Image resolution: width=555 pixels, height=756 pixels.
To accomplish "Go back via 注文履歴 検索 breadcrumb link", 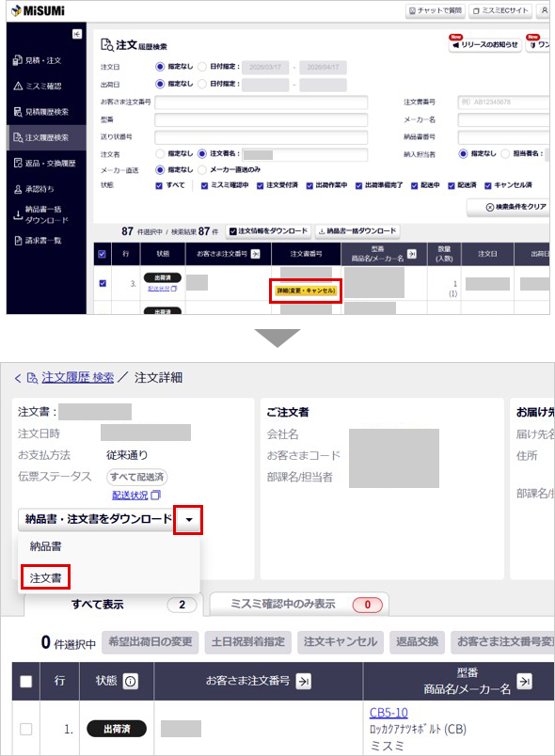I will [78, 377].
